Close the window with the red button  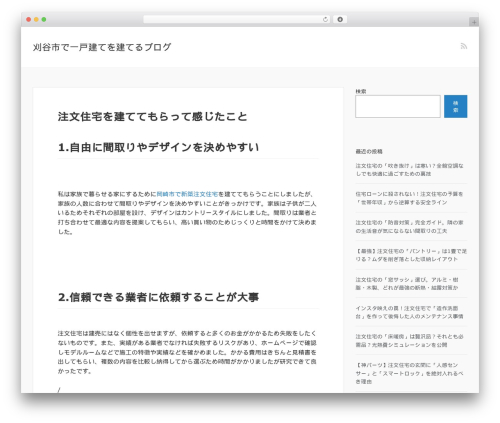point(29,20)
